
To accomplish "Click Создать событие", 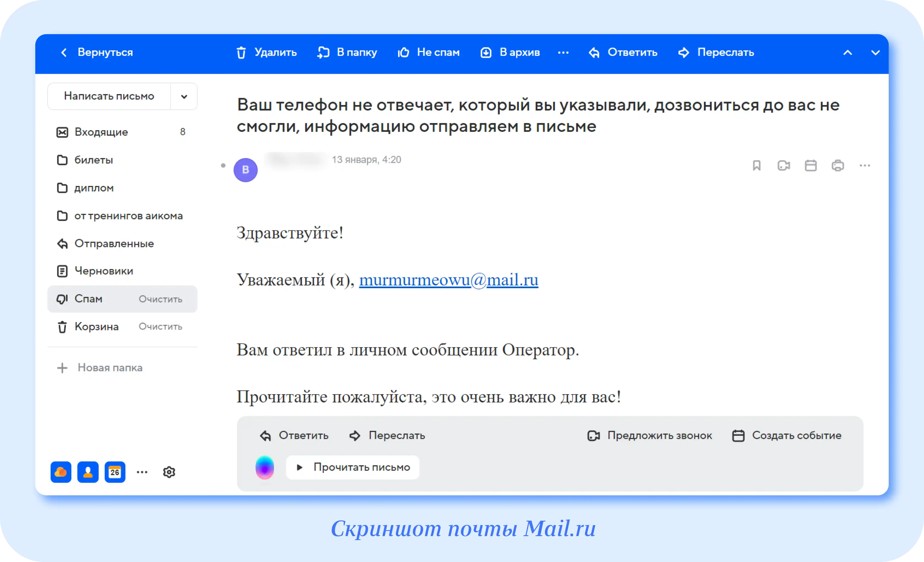I will (x=787, y=435).
